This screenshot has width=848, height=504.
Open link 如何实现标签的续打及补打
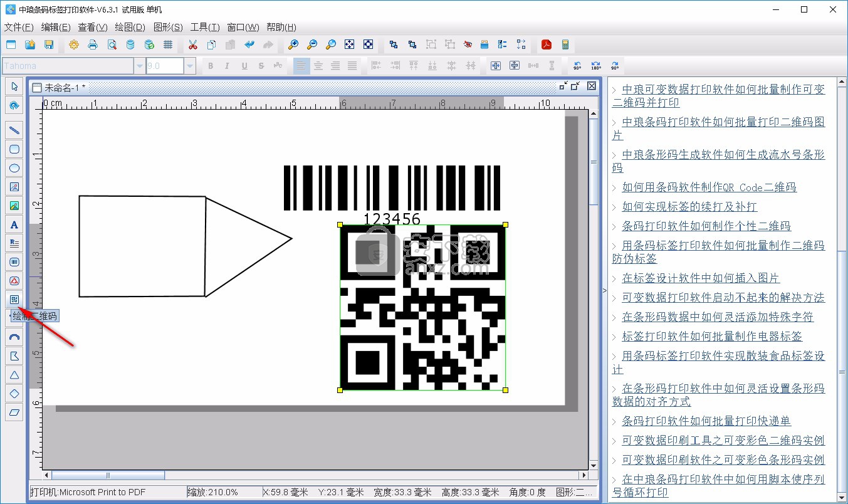pyautogui.click(x=689, y=207)
